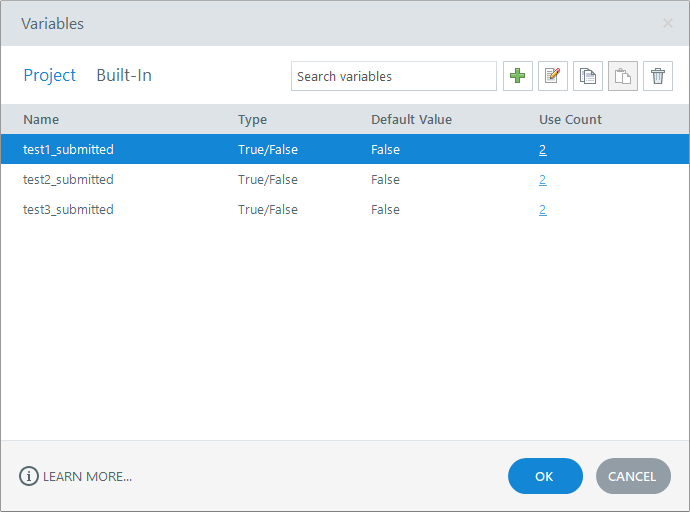Click the paste variable icon
690x512 pixels.
(623, 76)
